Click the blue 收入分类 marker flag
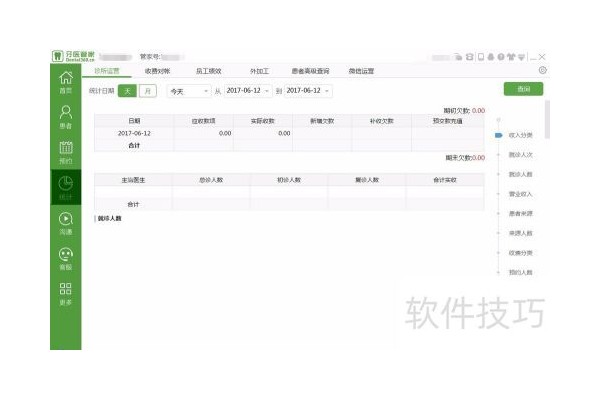 click(x=498, y=135)
